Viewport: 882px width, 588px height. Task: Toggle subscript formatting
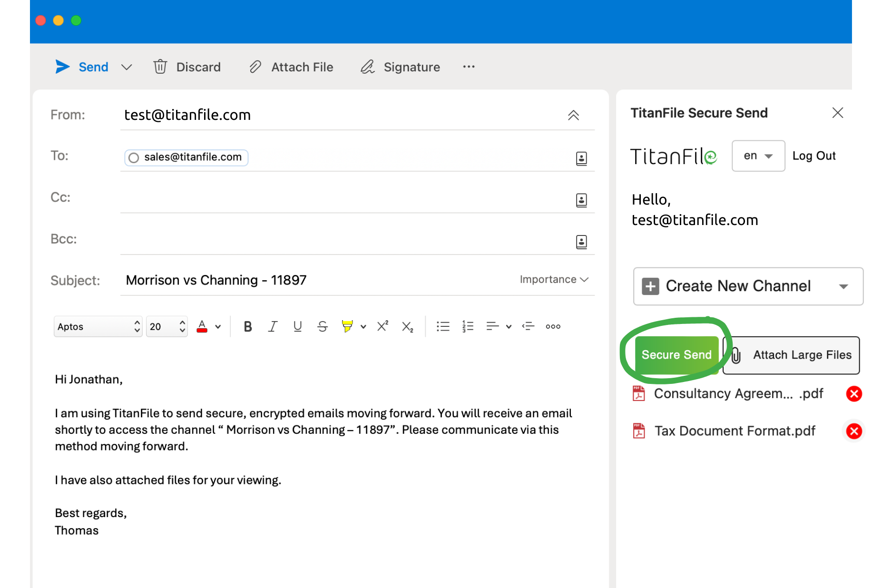coord(407,327)
